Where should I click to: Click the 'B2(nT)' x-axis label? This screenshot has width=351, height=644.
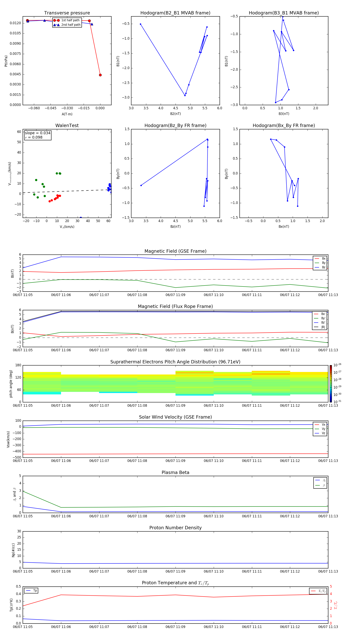pyautogui.click(x=175, y=114)
